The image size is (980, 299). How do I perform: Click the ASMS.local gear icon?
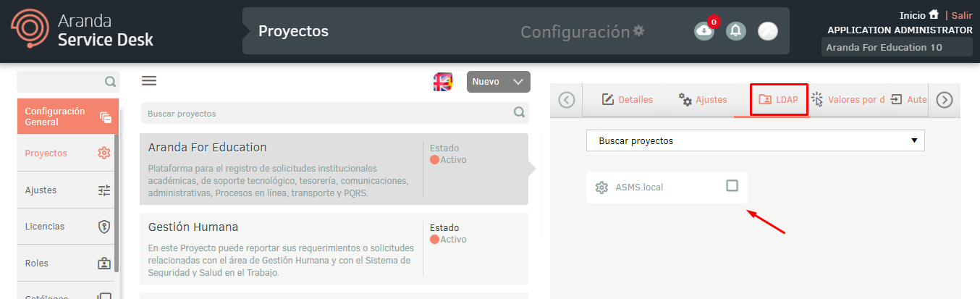pyautogui.click(x=601, y=188)
